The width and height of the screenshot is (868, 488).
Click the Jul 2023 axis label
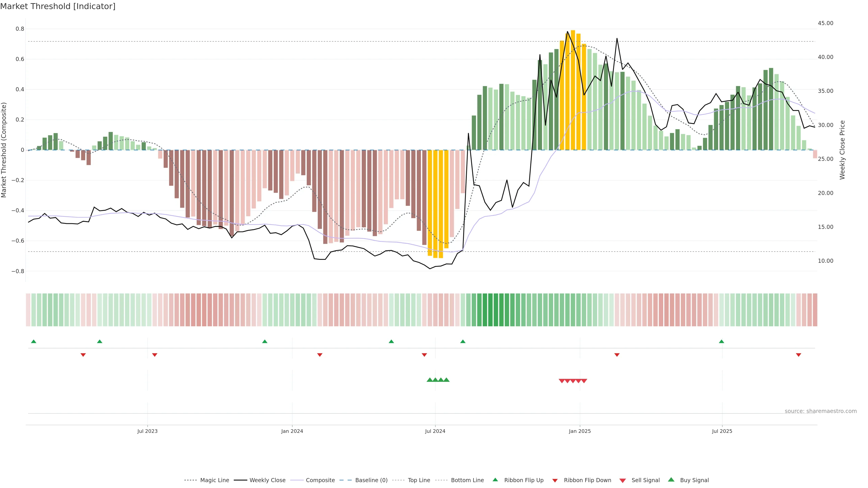147,431
